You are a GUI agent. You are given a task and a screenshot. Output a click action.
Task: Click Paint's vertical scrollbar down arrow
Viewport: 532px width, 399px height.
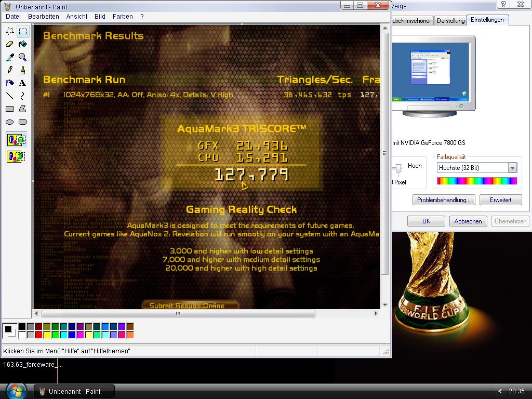(x=385, y=305)
